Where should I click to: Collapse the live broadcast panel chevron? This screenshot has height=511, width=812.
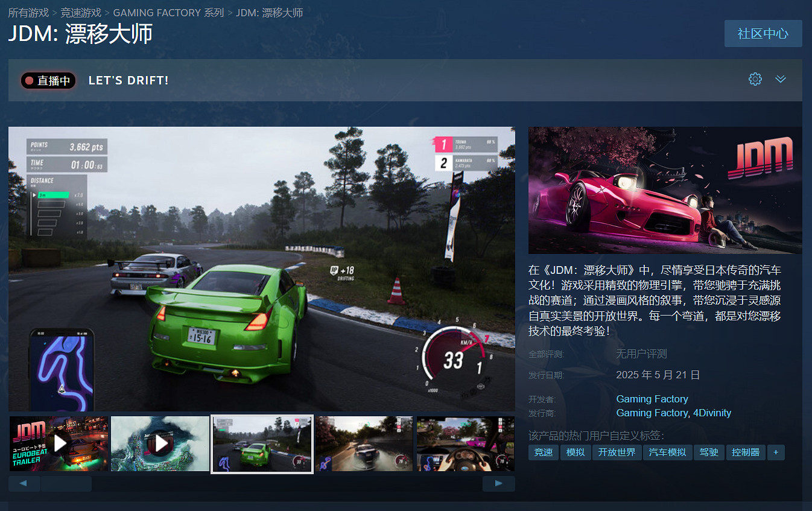781,79
